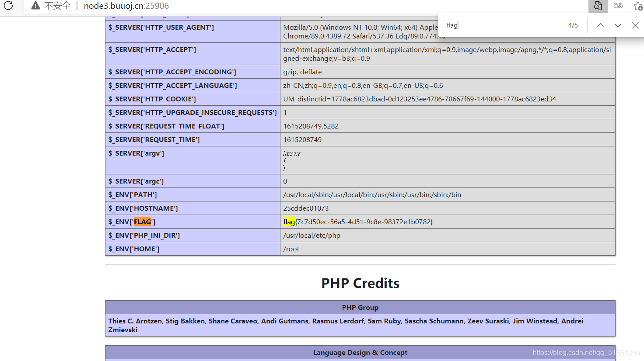Click the /usr/local/etc/php value
The image size is (644, 361).
[311, 235]
